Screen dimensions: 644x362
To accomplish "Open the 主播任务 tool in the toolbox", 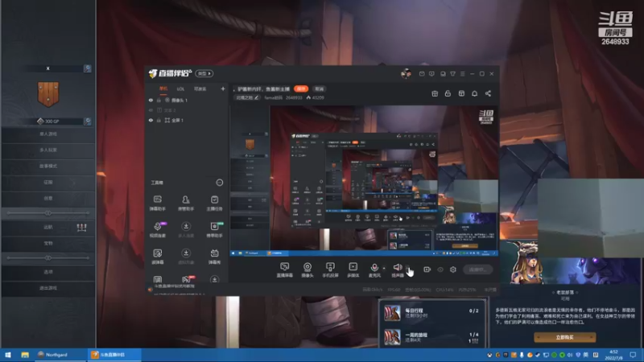I will click(x=214, y=203).
